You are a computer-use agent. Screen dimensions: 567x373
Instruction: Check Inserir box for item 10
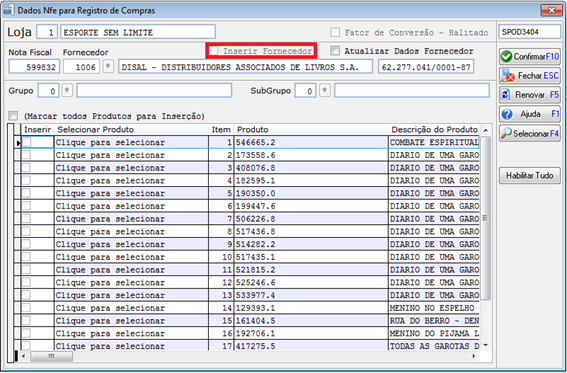click(27, 257)
